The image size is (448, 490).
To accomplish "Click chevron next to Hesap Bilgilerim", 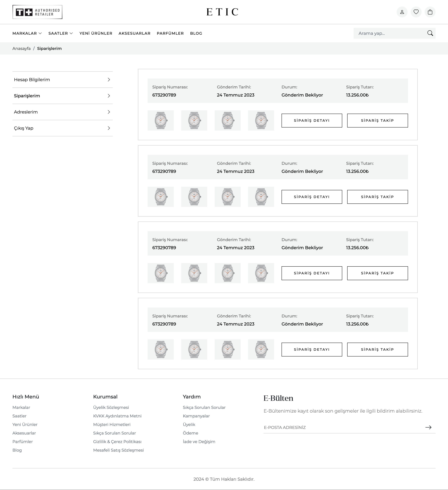I will 109,80.
